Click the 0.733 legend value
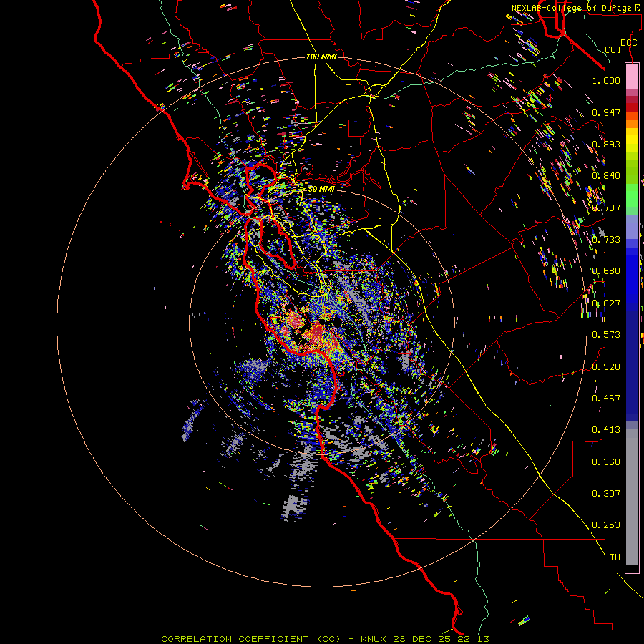644x644 pixels. click(x=606, y=239)
